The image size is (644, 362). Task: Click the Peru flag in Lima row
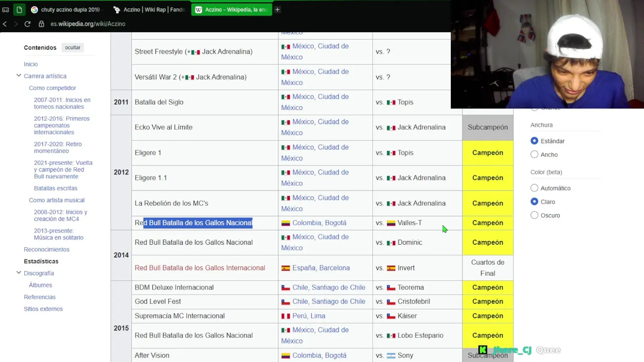(285, 316)
